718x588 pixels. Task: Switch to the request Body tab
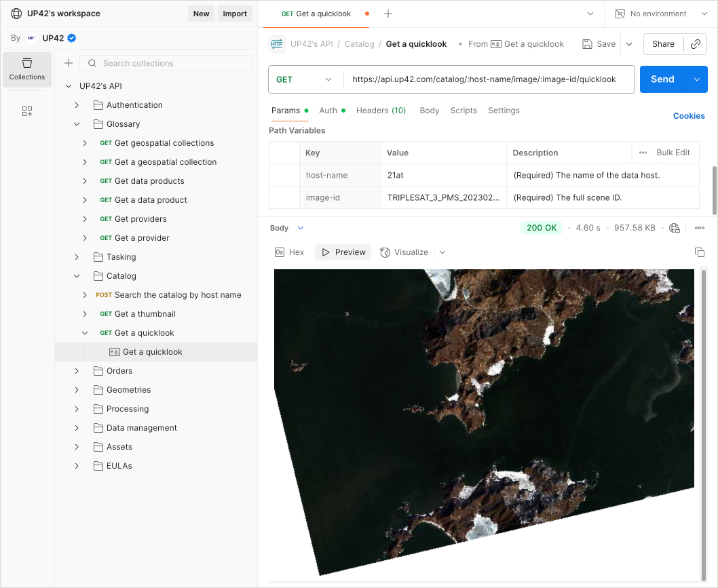click(x=429, y=111)
